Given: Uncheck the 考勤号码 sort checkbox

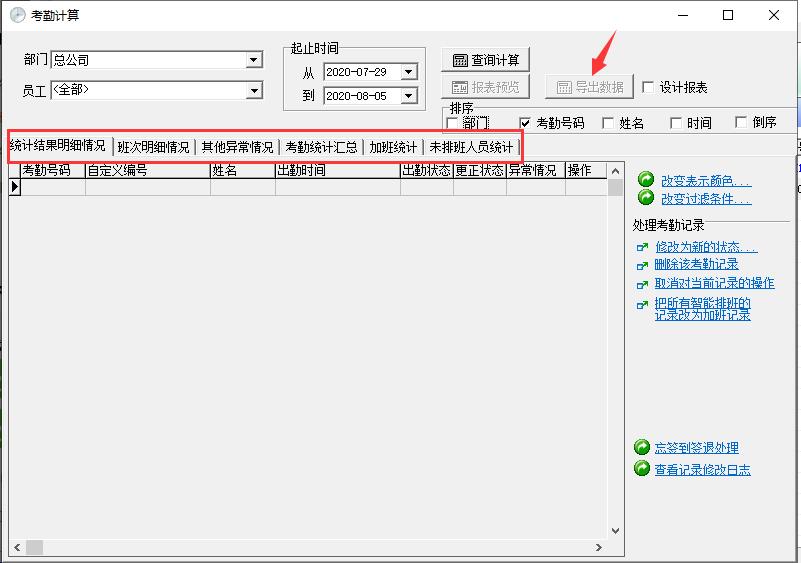Looking at the screenshot, I should pyautogui.click(x=525, y=123).
